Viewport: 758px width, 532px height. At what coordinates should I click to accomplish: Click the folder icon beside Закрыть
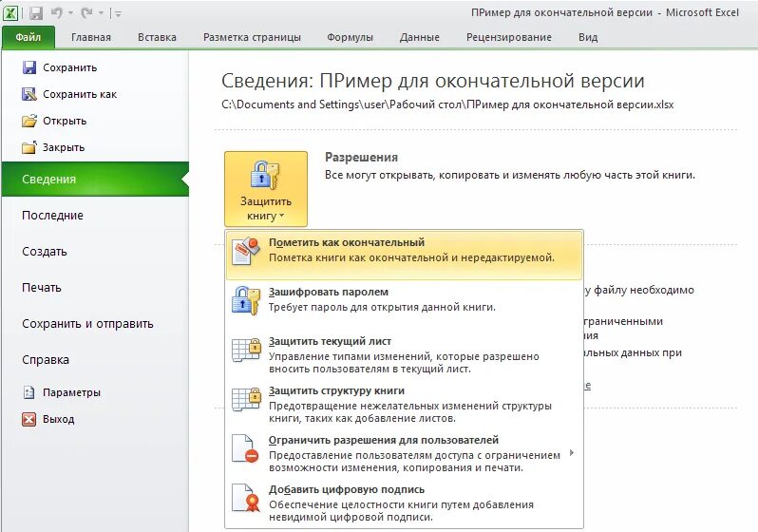29,147
